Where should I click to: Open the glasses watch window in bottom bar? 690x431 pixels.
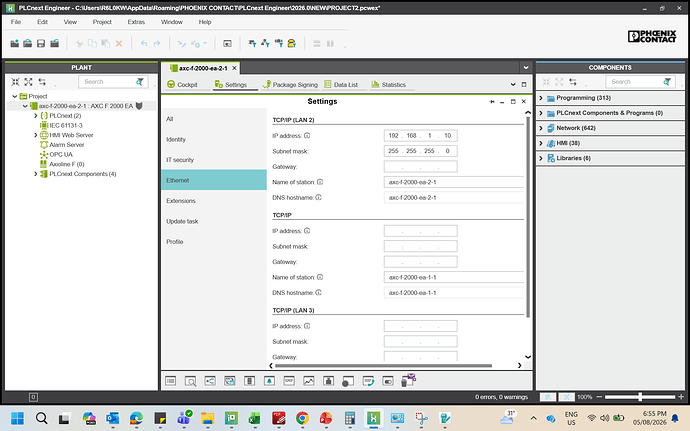click(289, 381)
